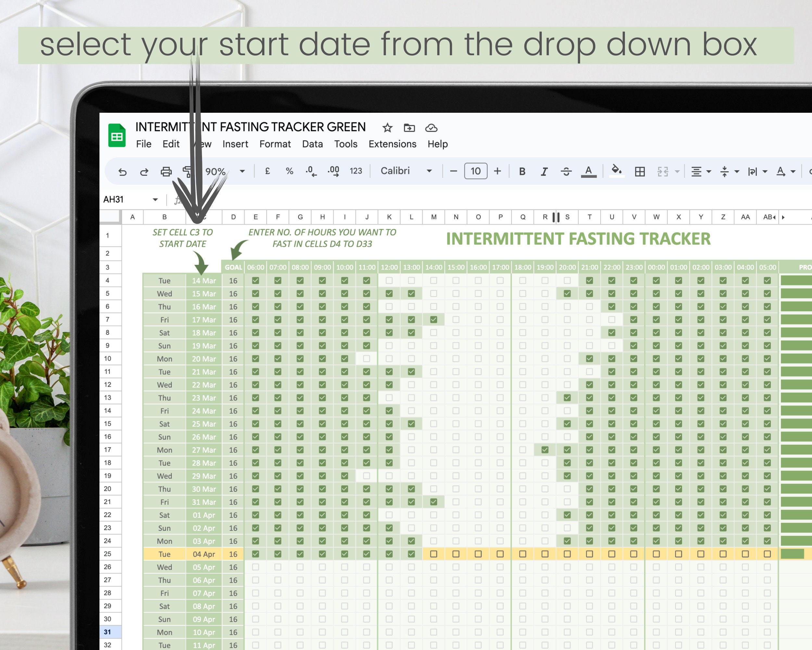Open the Extensions menu
Viewport: 812px width, 650px height.
(392, 144)
